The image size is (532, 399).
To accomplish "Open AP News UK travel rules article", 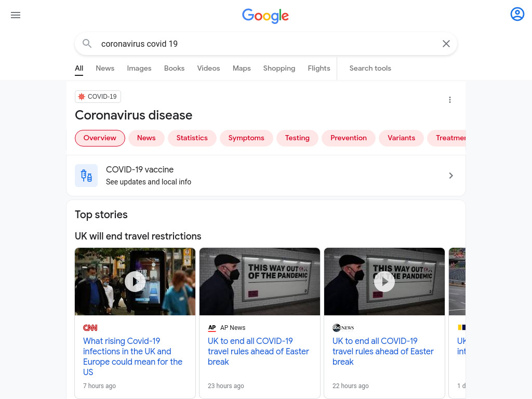I will (x=258, y=351).
